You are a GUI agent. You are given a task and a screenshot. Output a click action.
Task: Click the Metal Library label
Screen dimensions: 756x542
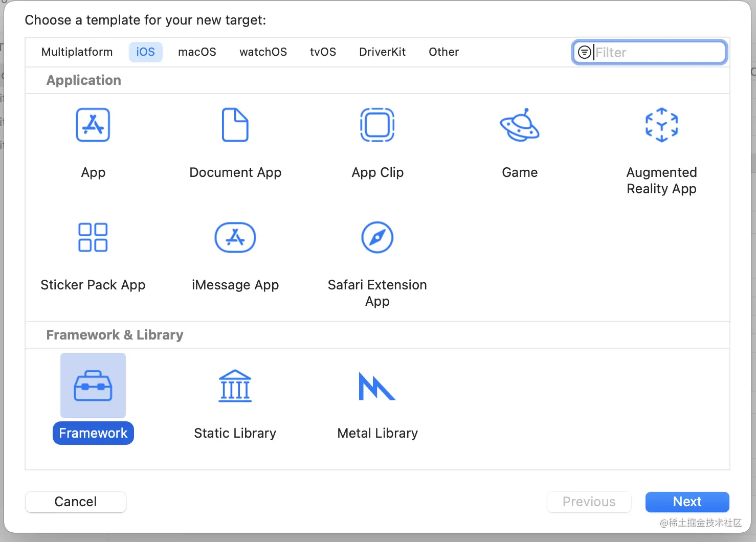377,433
